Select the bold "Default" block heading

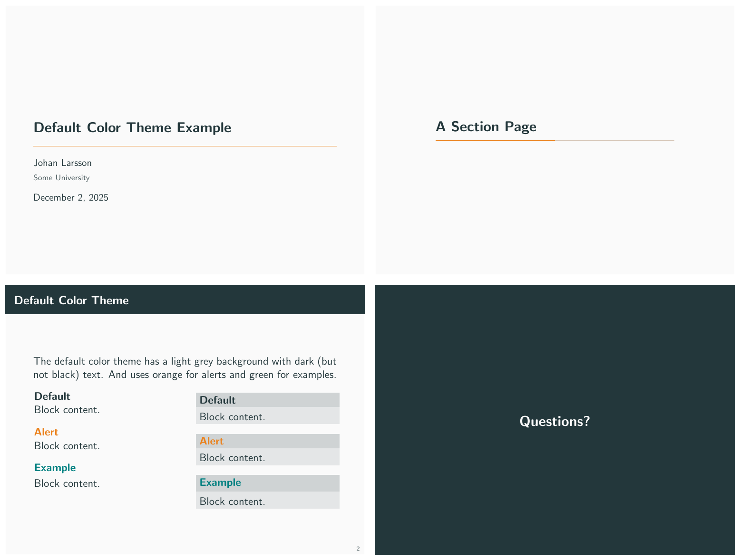52,396
